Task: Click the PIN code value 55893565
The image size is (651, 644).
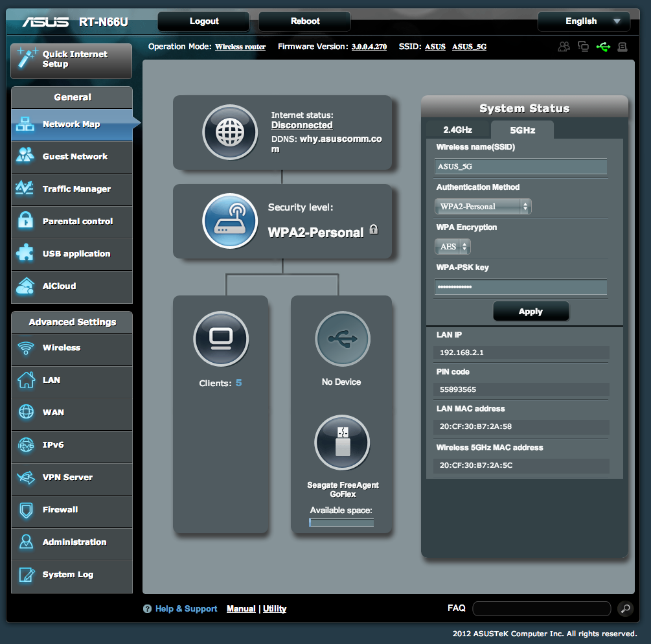Action: [458, 389]
